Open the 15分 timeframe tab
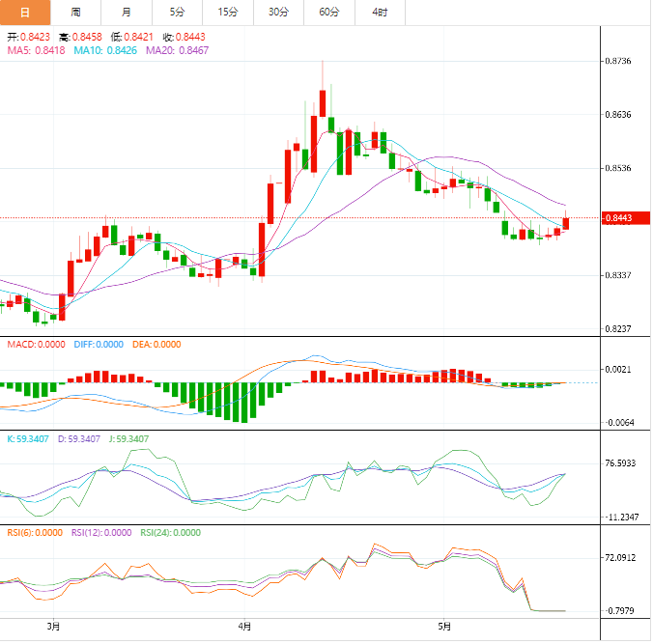The image size is (653, 644). tap(228, 13)
